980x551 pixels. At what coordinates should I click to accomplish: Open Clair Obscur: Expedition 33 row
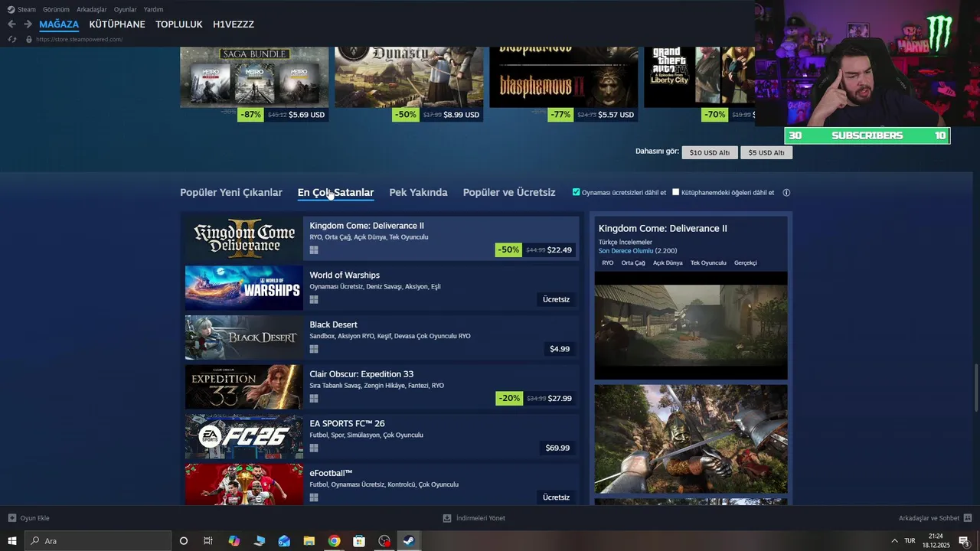click(x=381, y=386)
